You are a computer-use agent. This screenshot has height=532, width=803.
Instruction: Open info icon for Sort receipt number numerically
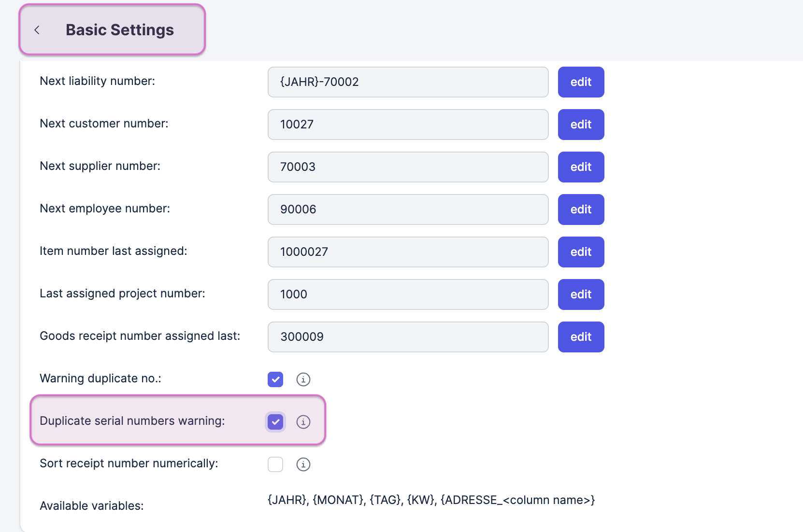pyautogui.click(x=303, y=464)
